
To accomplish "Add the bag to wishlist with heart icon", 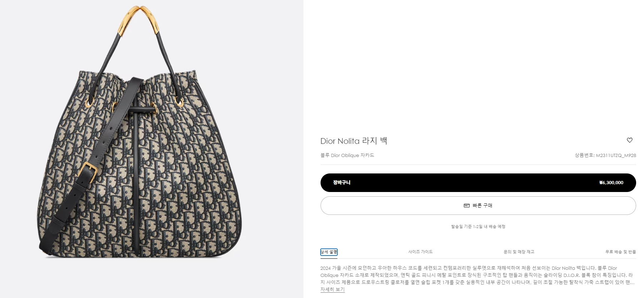I will [629, 140].
